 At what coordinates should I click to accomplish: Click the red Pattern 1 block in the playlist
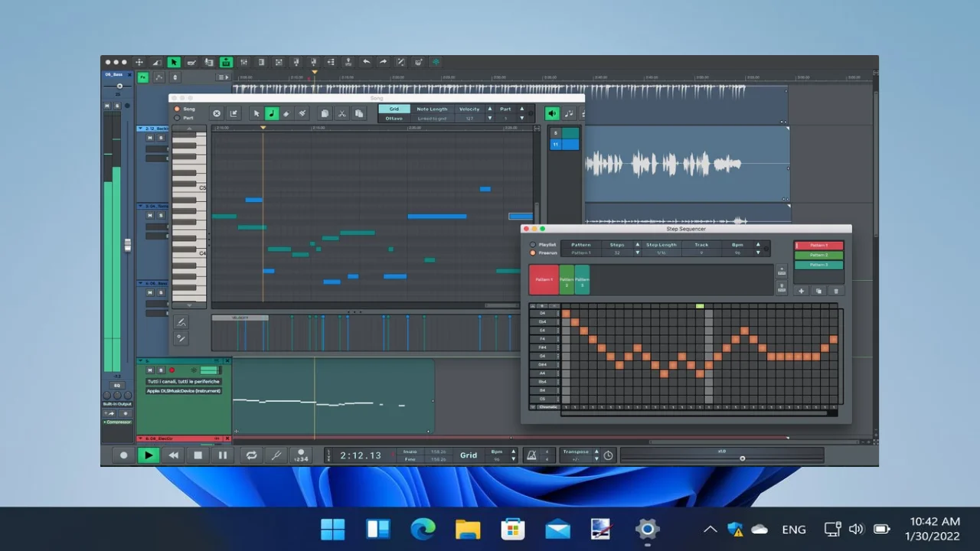click(544, 279)
